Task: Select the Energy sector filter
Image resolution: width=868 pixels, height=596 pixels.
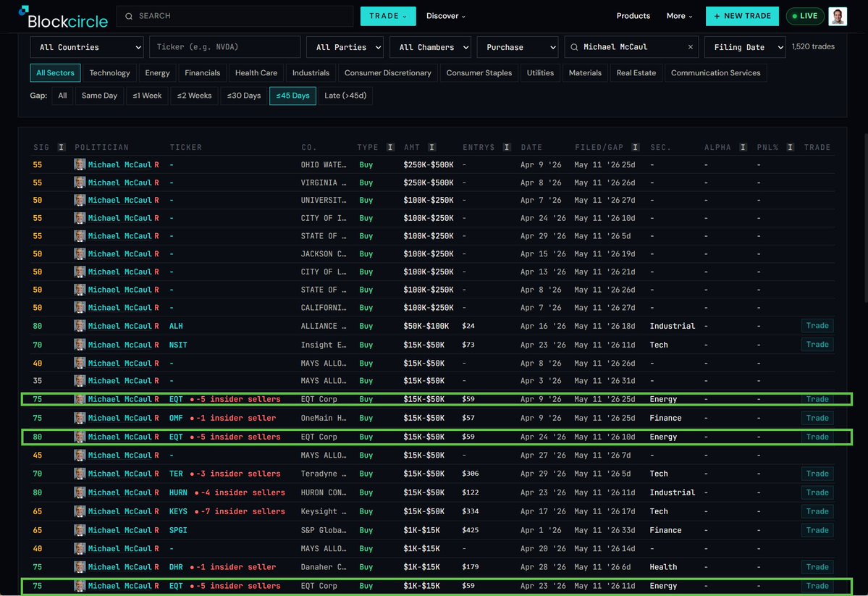Action: click(x=157, y=73)
